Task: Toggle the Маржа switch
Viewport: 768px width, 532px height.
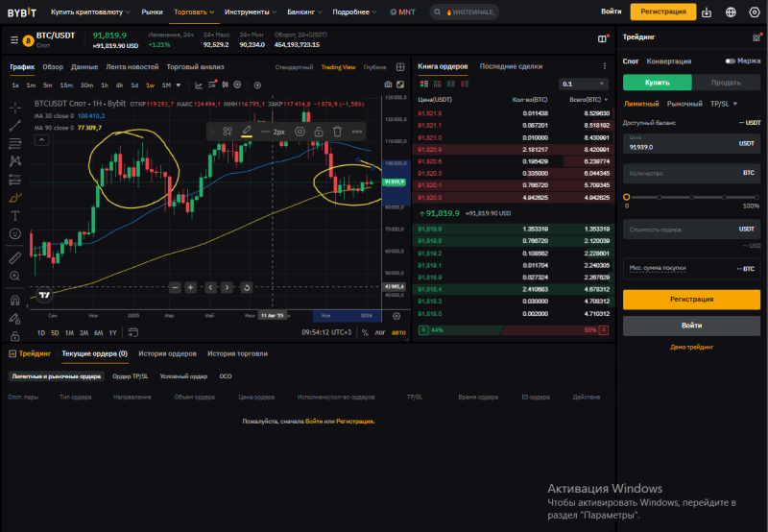Action: 730,61
